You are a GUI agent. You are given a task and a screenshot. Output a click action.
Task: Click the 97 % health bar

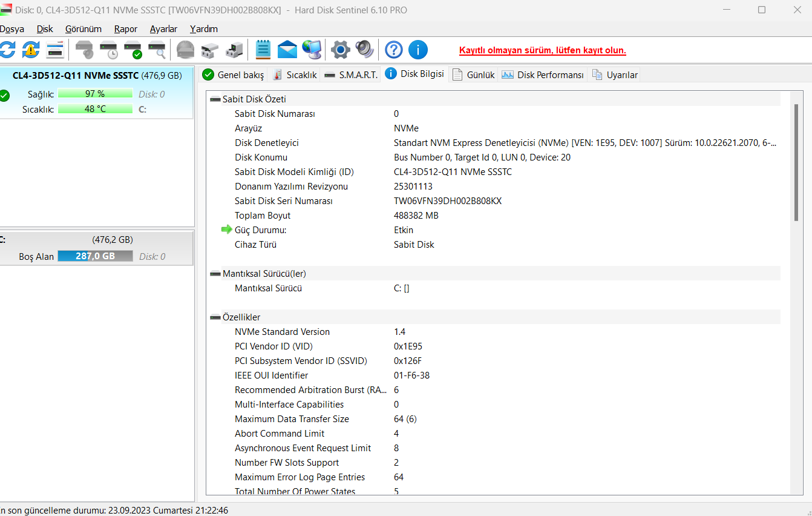[95, 94]
